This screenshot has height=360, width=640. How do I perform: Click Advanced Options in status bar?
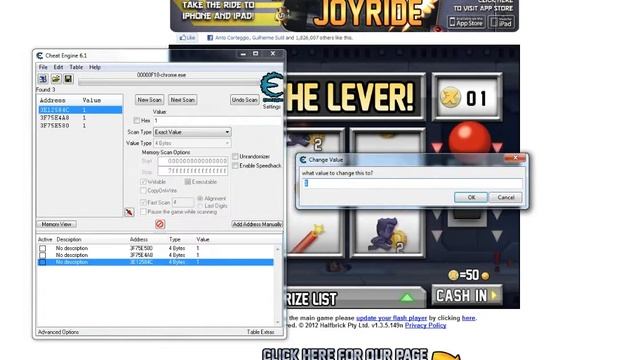tap(58, 332)
